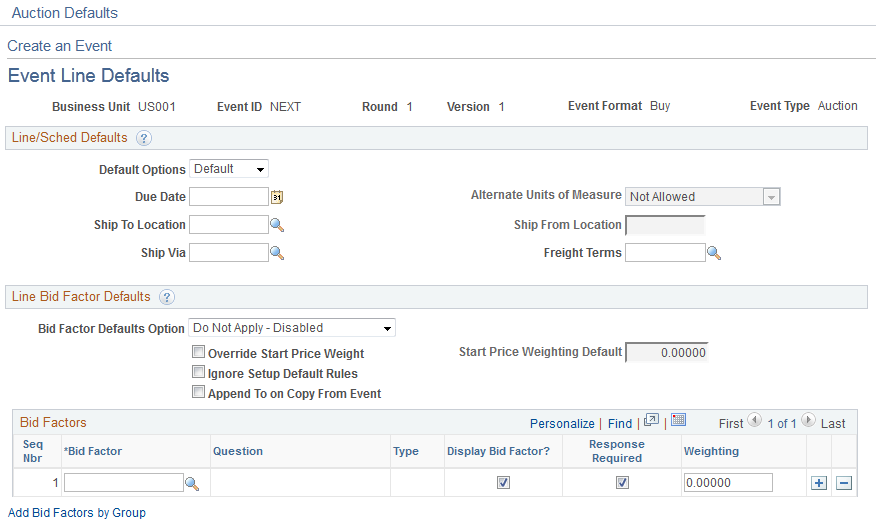
Task: Click the Weighting column header
Action: pyautogui.click(x=711, y=451)
